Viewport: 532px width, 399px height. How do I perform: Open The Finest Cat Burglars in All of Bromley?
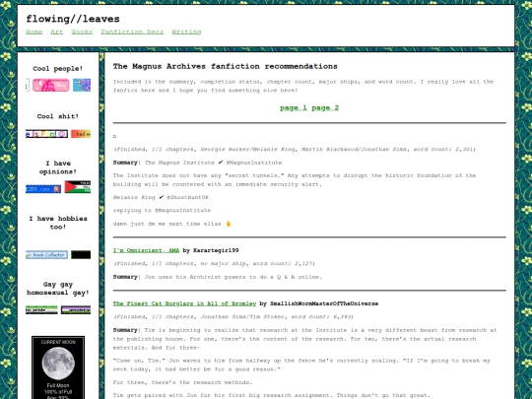[184, 303]
